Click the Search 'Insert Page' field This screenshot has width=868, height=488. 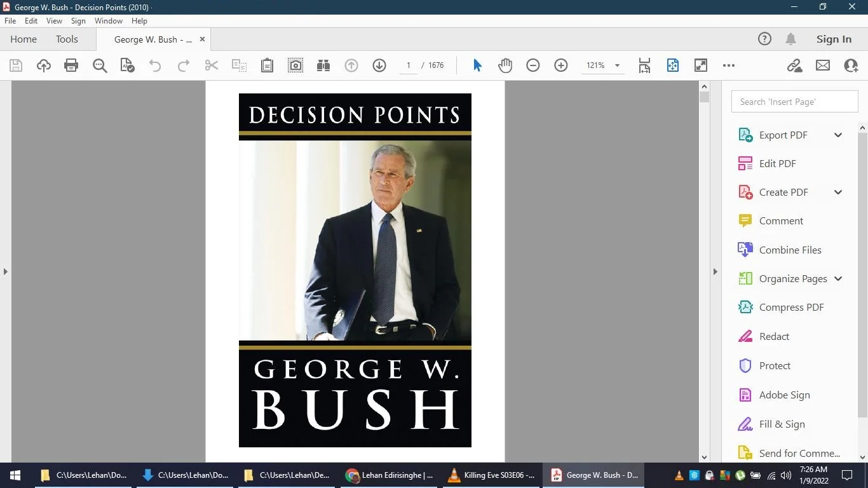pos(795,102)
